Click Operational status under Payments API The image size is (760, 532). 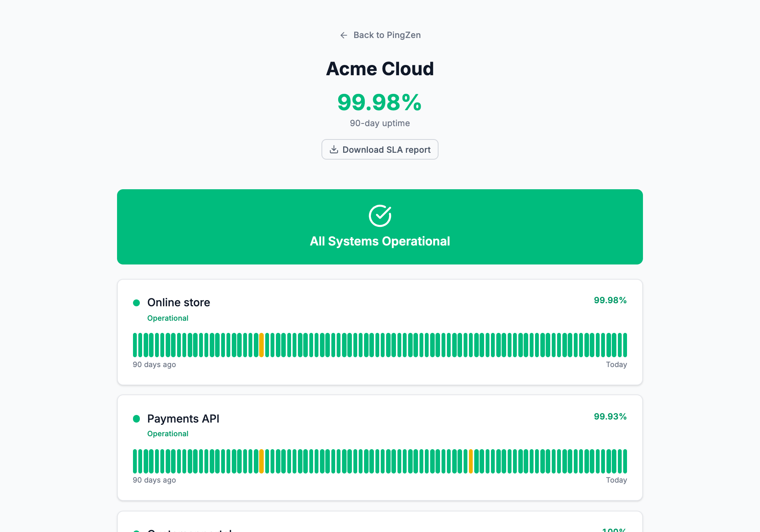click(x=168, y=434)
